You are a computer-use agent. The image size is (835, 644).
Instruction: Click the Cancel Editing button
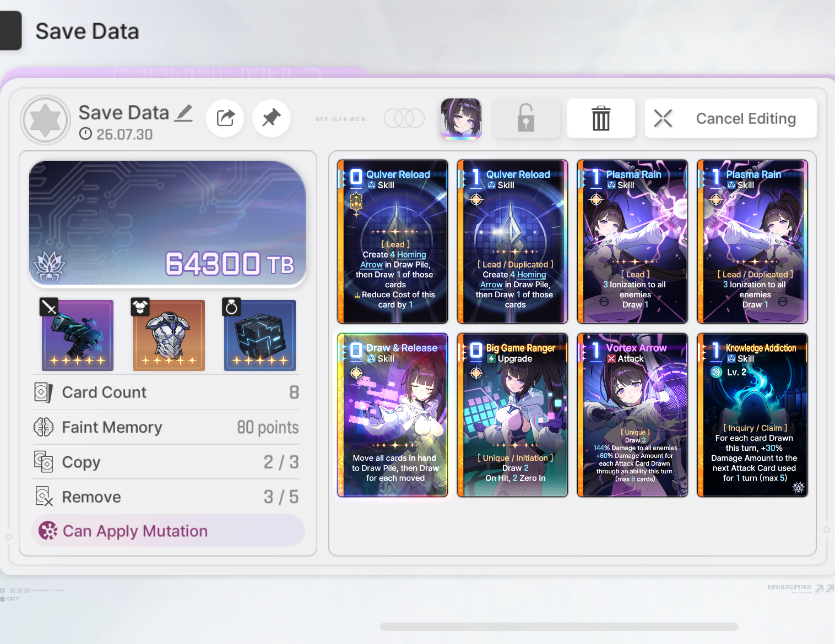pyautogui.click(x=731, y=118)
